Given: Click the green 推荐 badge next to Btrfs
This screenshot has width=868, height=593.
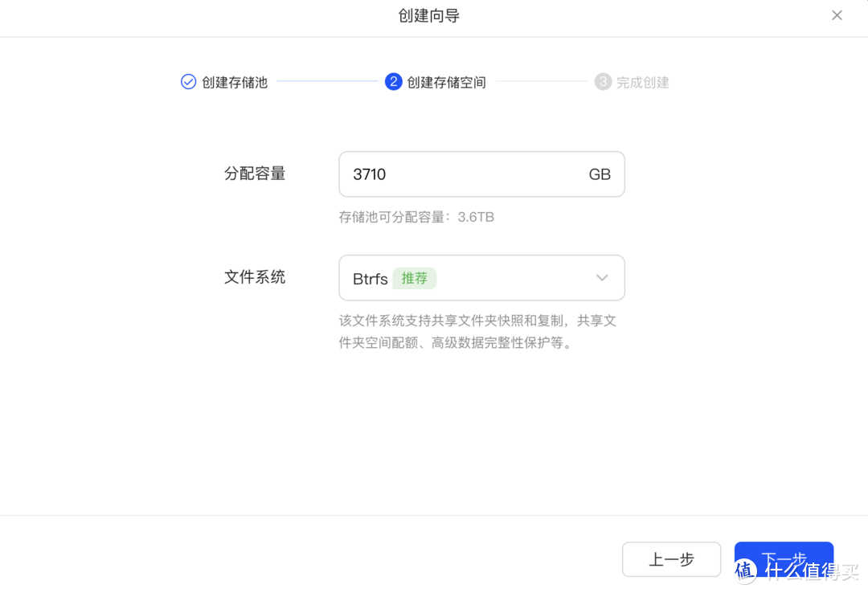Looking at the screenshot, I should point(415,277).
